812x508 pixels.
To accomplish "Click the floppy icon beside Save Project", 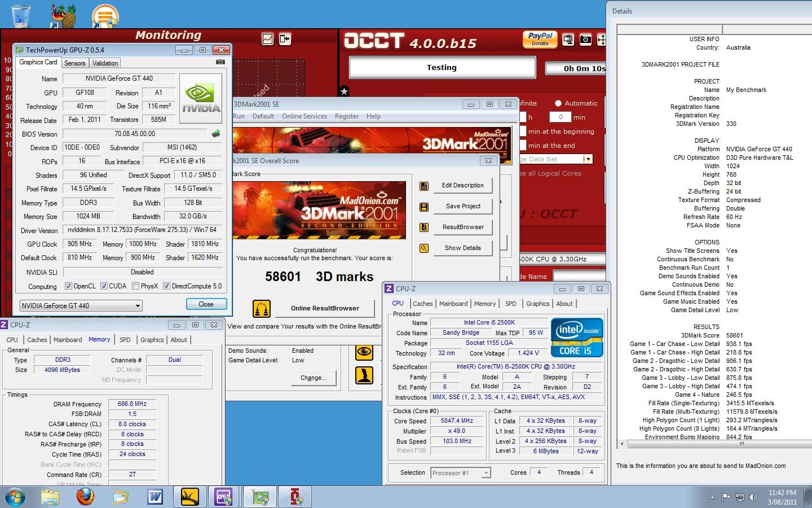I will (x=424, y=207).
